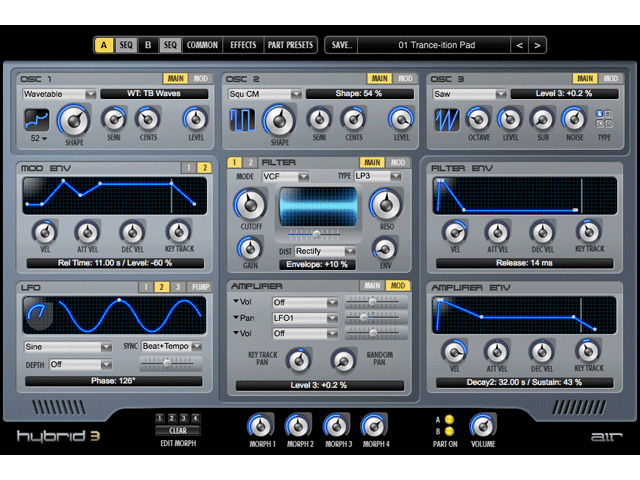
Task: Open Part A SEQ page
Action: tap(126, 45)
